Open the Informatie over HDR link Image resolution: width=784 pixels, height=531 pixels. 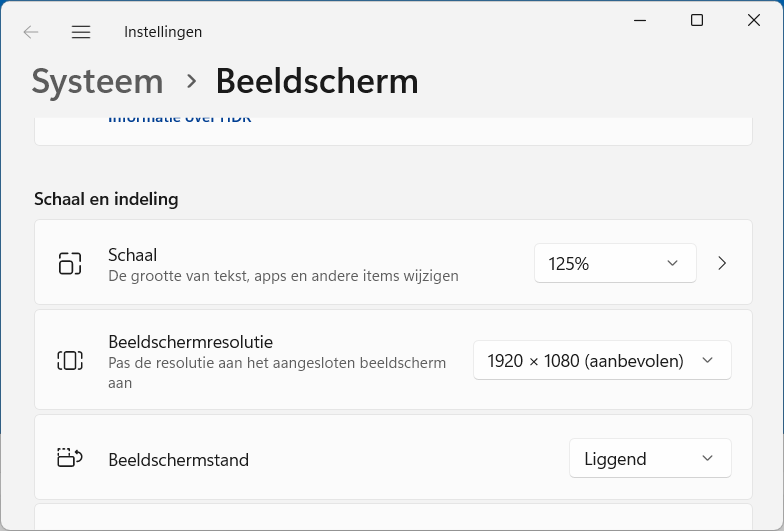click(x=180, y=119)
